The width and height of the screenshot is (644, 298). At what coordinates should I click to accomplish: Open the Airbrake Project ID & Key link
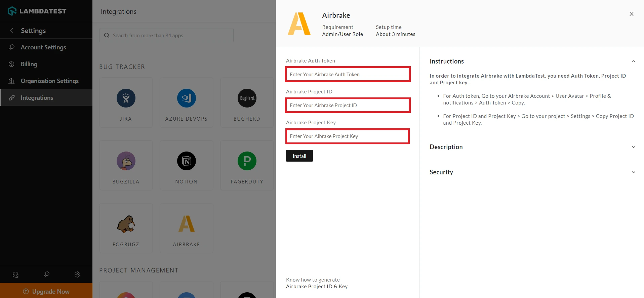click(x=317, y=287)
